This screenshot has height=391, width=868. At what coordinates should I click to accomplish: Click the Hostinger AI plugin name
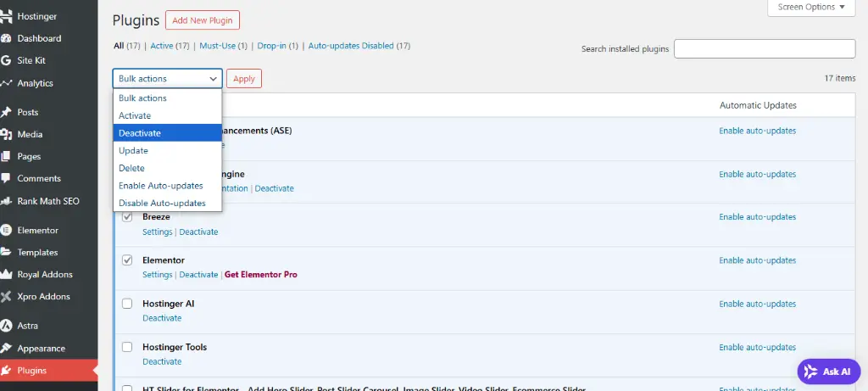169,304
